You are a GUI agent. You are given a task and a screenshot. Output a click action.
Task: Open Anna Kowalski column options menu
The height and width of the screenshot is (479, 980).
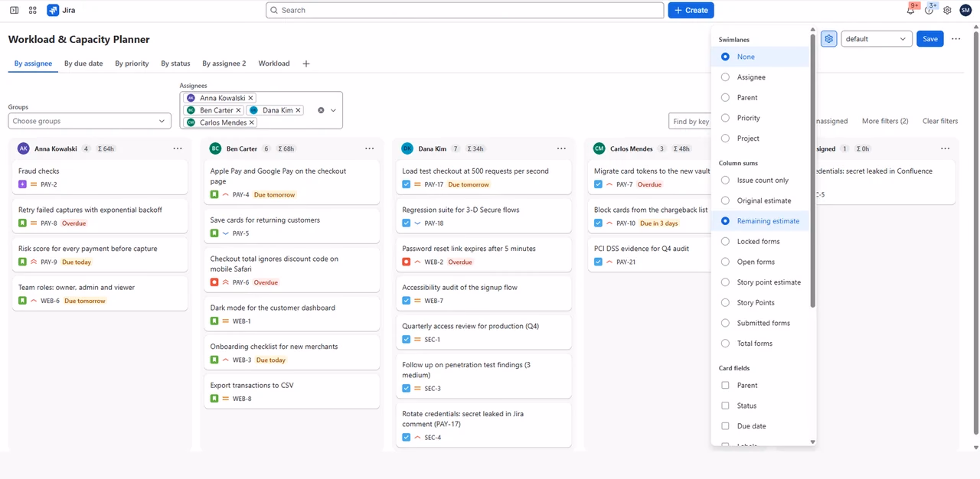178,148
